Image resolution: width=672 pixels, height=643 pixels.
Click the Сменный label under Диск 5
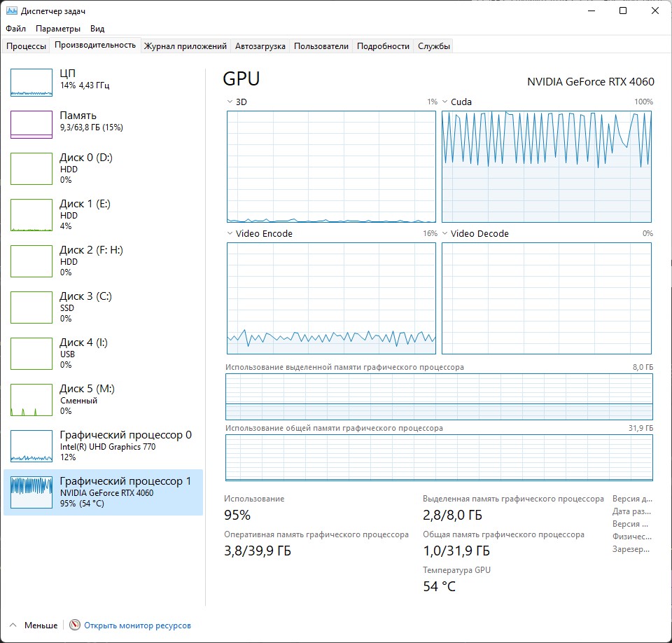point(78,401)
